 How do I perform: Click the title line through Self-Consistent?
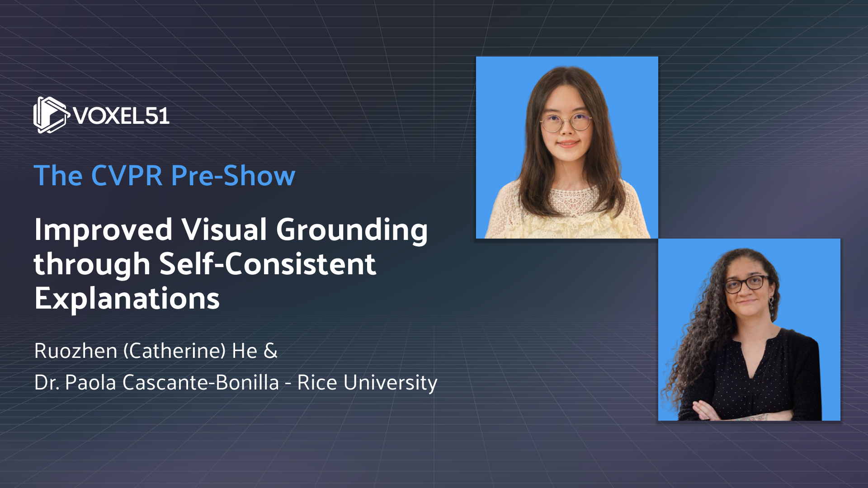[204, 264]
